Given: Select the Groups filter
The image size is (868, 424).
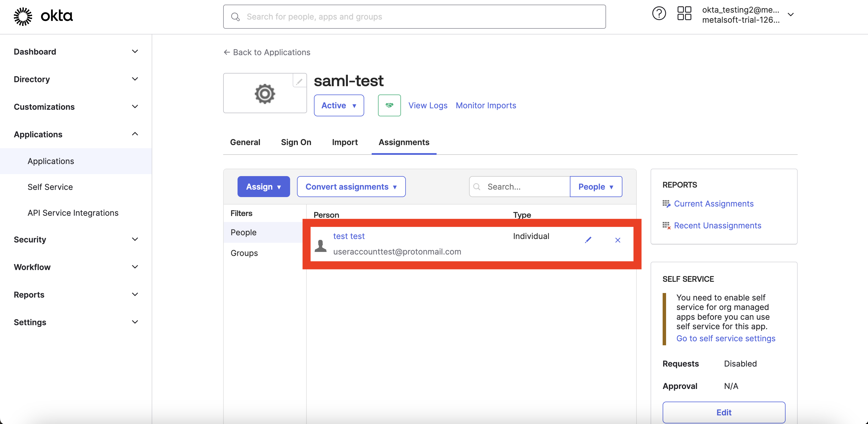Looking at the screenshot, I should point(244,253).
